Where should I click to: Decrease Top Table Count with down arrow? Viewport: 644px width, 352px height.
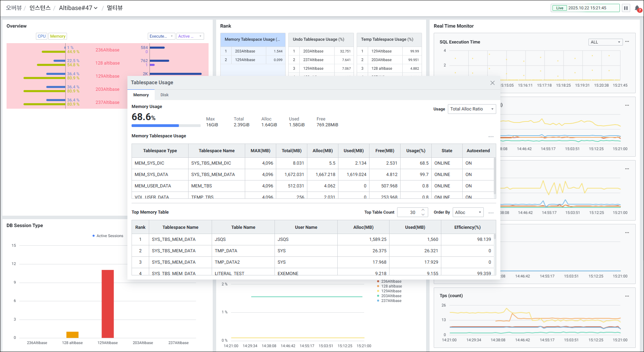pos(423,215)
